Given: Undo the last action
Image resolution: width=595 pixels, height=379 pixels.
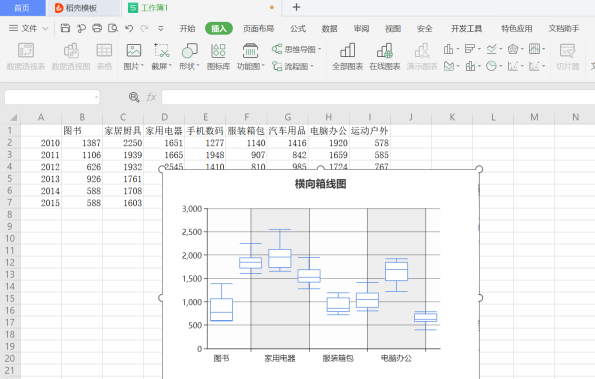Looking at the screenshot, I should 129,28.
